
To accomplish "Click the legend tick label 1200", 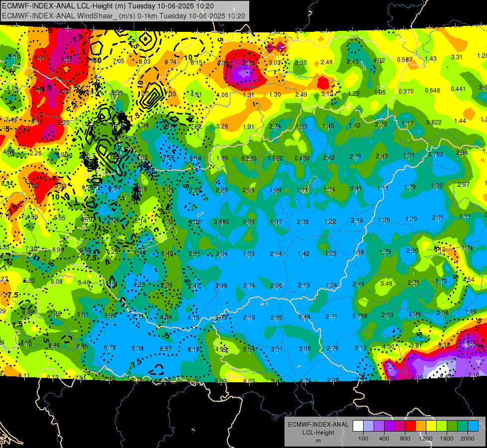I will tap(426, 439).
